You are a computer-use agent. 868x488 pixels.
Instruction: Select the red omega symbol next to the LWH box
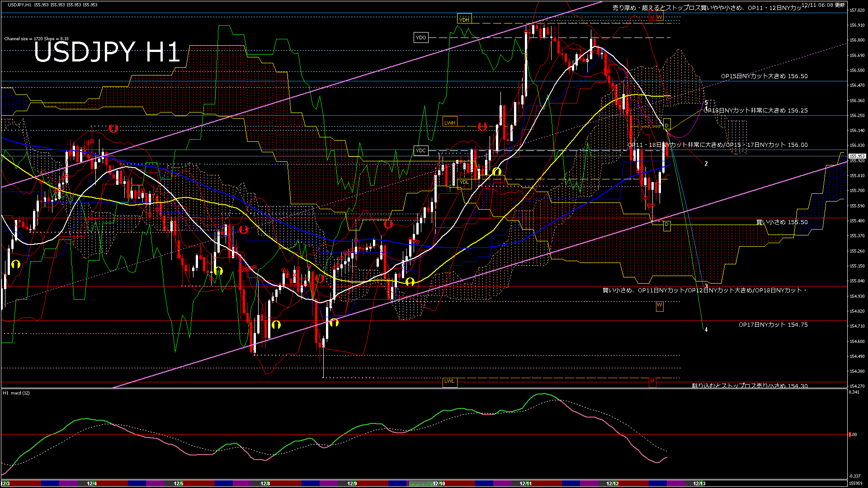click(x=482, y=127)
